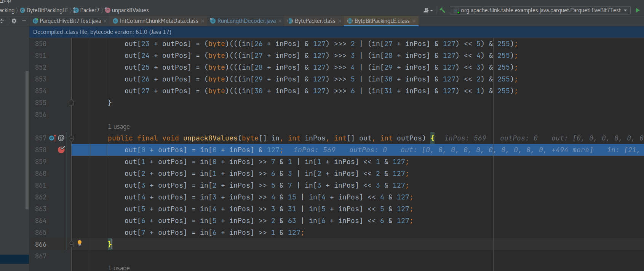
Task: Click the unpack8Values method name on line 857
Action: coord(211,138)
